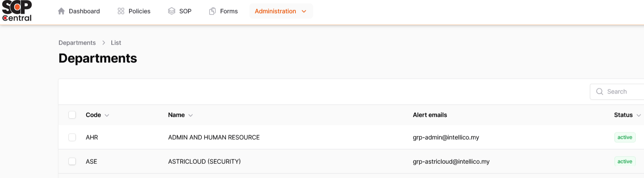The height and width of the screenshot is (178, 644).
Task: Click the Forms clipboard icon
Action: [212, 11]
